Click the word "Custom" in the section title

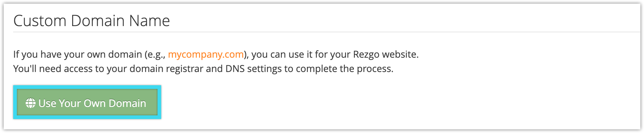click(x=40, y=21)
